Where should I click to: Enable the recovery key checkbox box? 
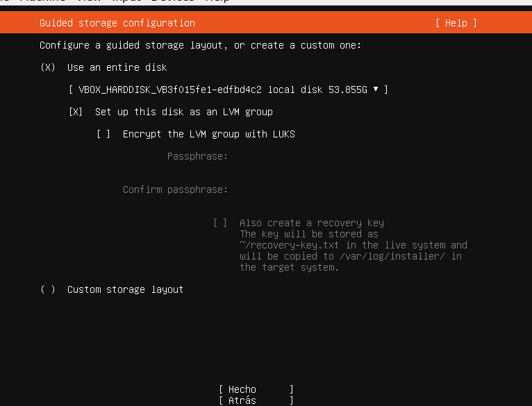pos(220,223)
